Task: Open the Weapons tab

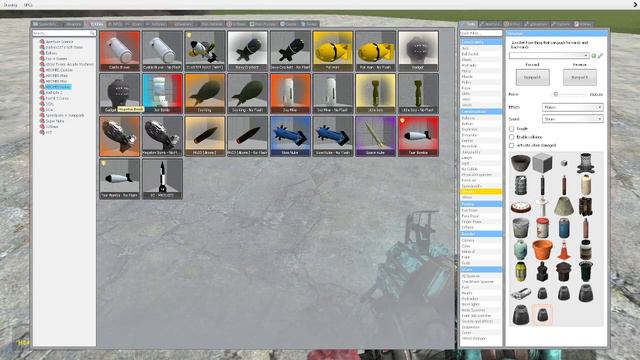Action: pyautogui.click(x=72, y=24)
